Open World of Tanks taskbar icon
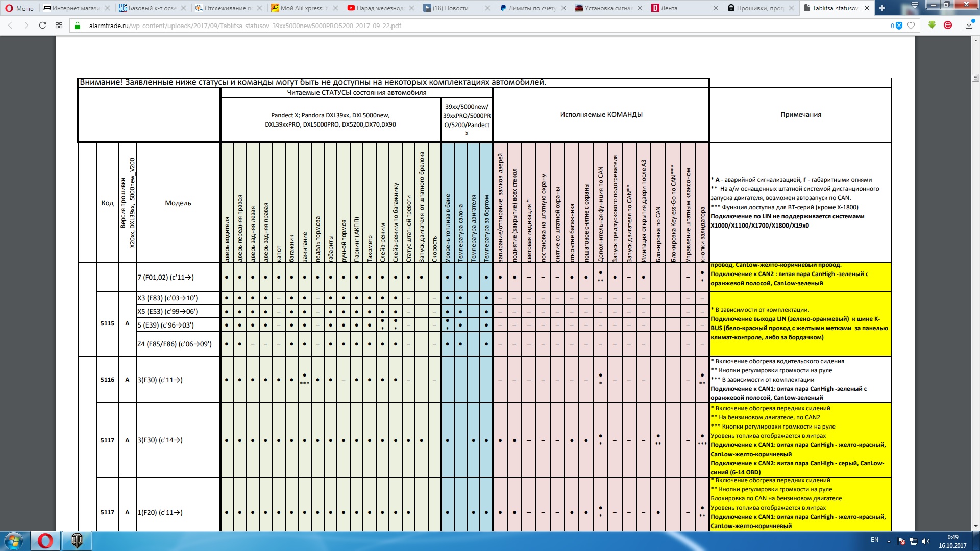The width and height of the screenshot is (980, 551). [77, 541]
